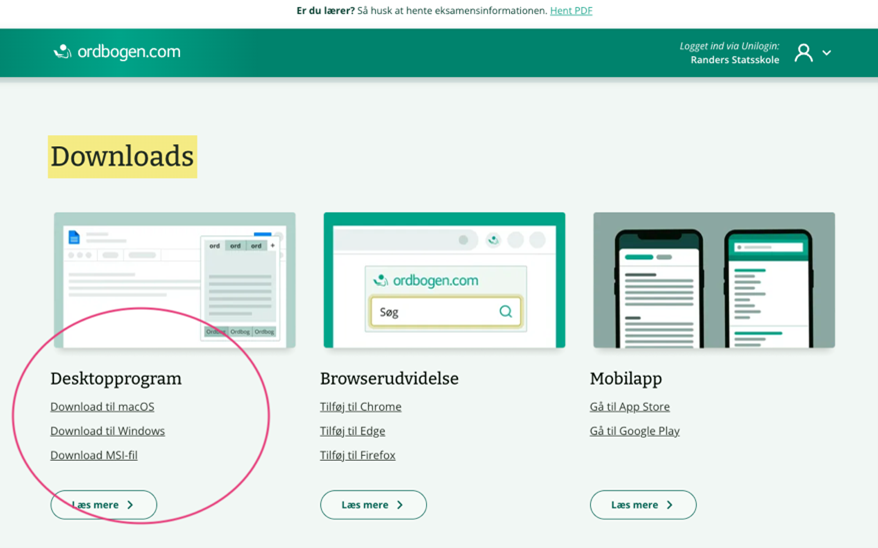Click the Mobilapp phones illustration
Viewport: 878px width, 548px height.
pos(714,280)
